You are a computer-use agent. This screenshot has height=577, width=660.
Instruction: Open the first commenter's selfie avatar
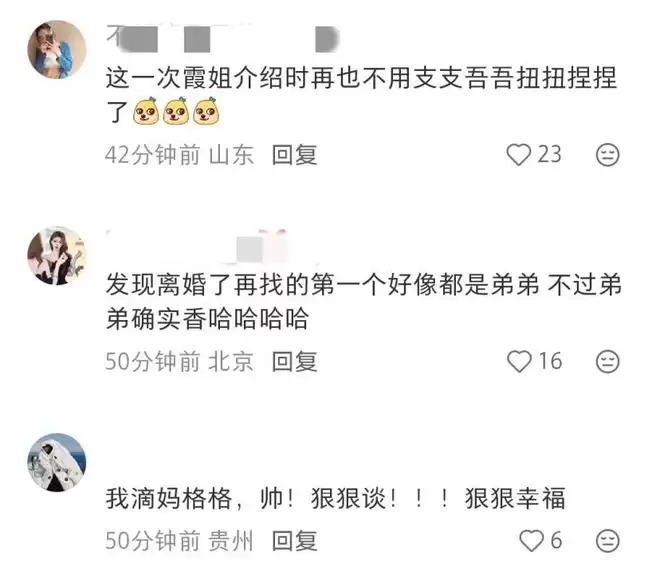(x=57, y=50)
